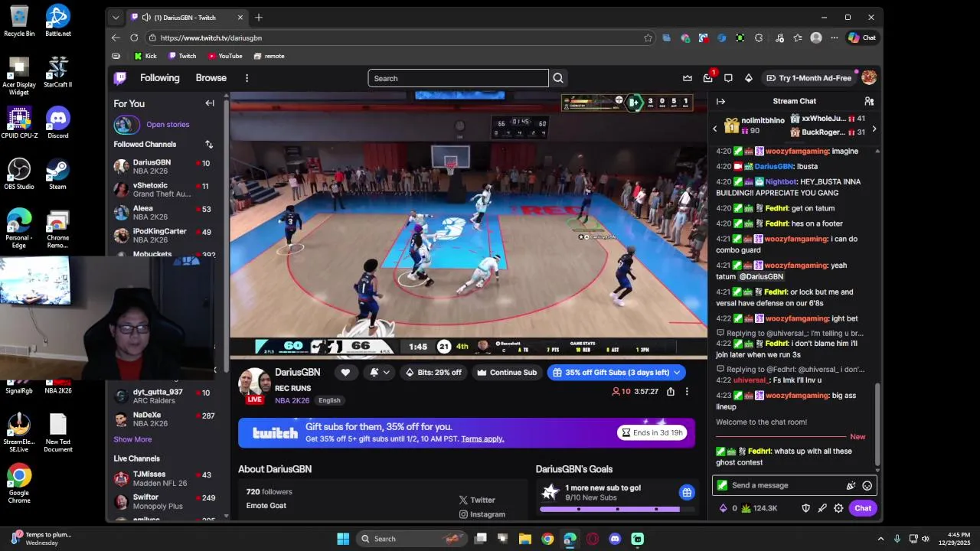The width and height of the screenshot is (980, 551).
Task: Open the Browse tab
Action: point(211,78)
